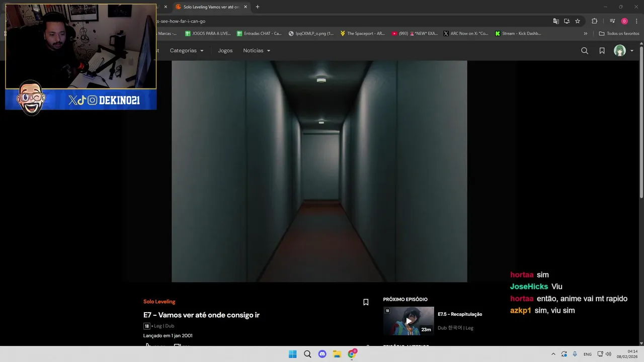Click the PRÓXIMO EPISÓDIO heading
The width and height of the screenshot is (644, 362).
(x=405, y=299)
